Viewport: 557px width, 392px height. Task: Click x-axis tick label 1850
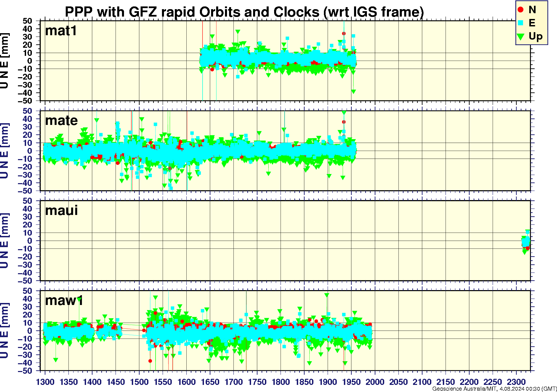[x=304, y=382]
